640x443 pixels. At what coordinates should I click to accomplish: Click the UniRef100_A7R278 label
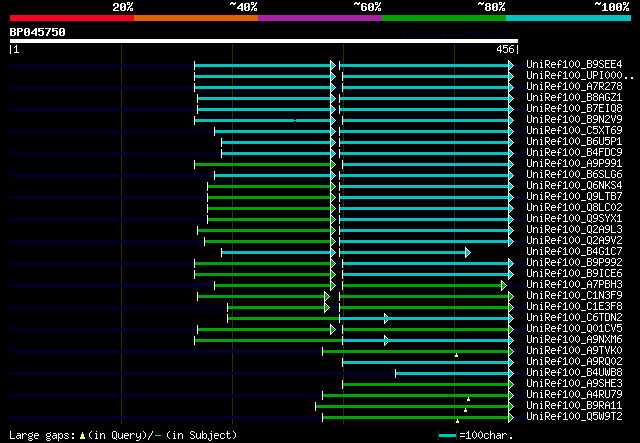[574, 87]
